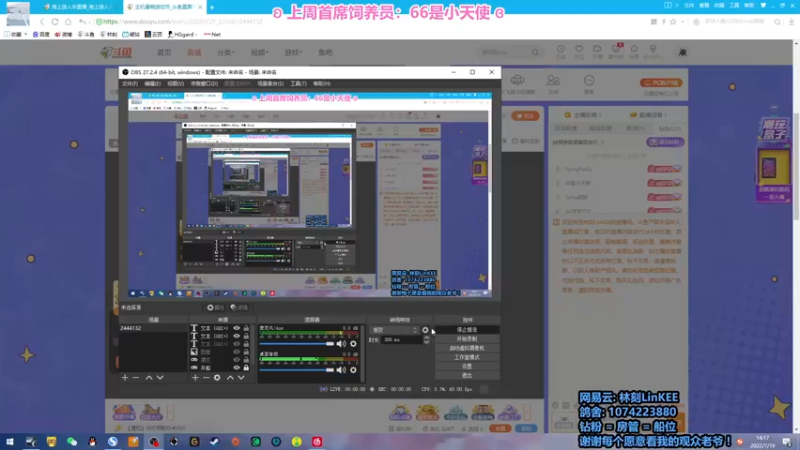Open the Douyu 视频 dropdown in nav
800x450 pixels.
[x=259, y=53]
